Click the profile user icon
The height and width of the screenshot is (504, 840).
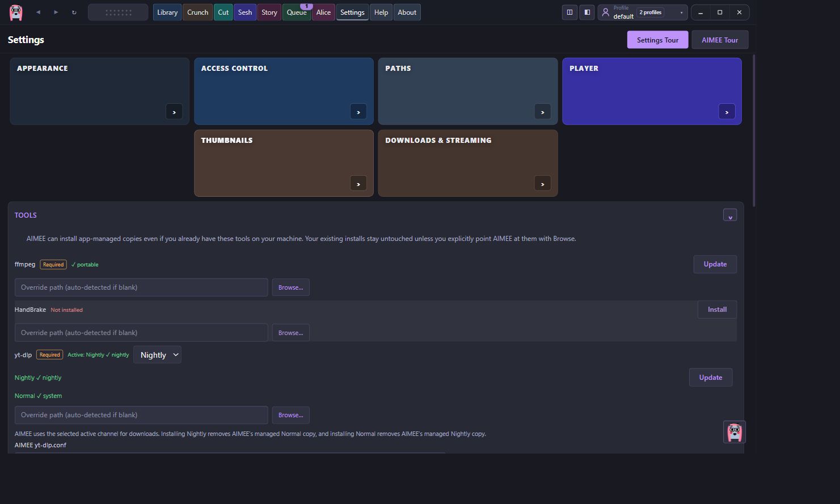[x=605, y=12]
